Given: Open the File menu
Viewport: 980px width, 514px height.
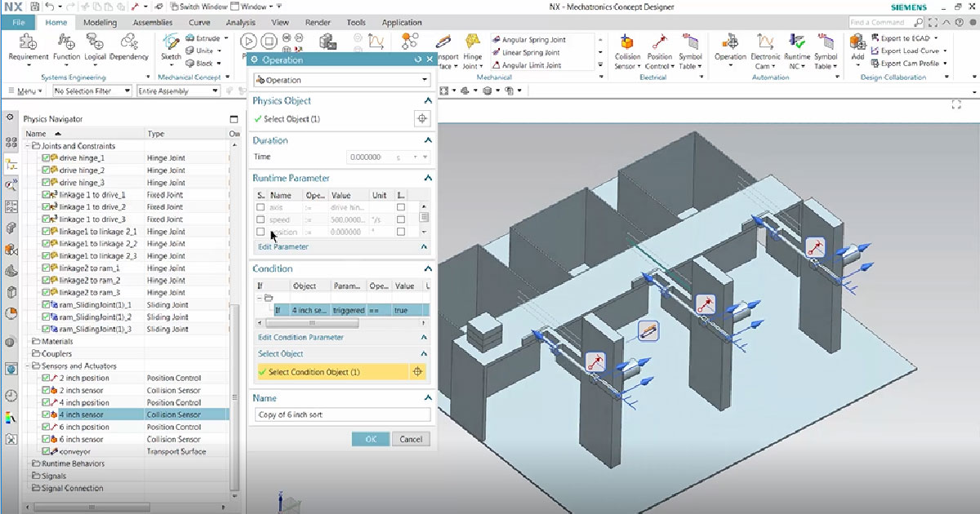Looking at the screenshot, I should click(18, 22).
